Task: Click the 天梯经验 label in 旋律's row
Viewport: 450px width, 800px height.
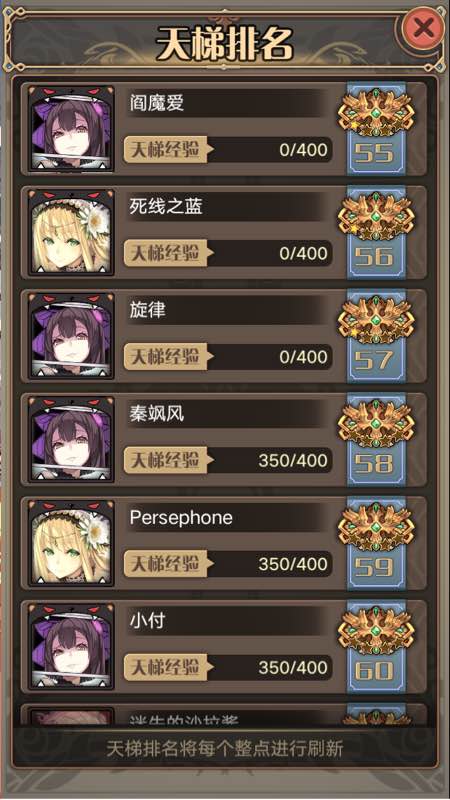Action: pos(165,357)
